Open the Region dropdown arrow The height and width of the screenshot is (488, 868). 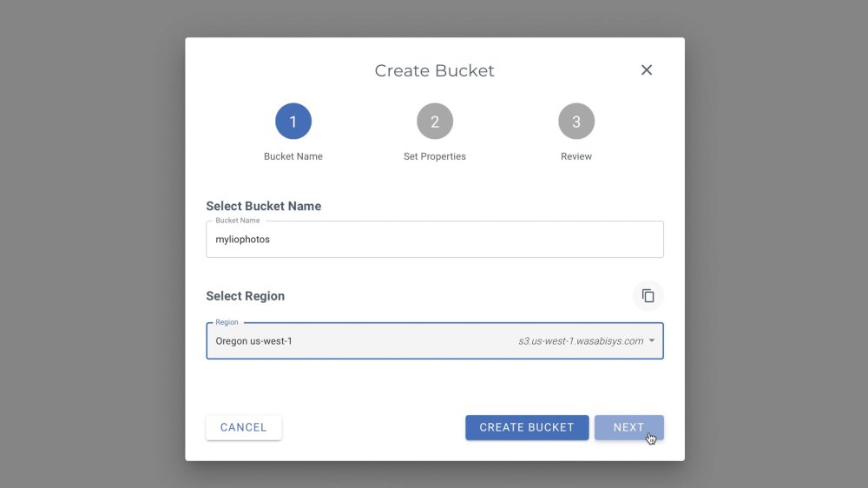652,341
